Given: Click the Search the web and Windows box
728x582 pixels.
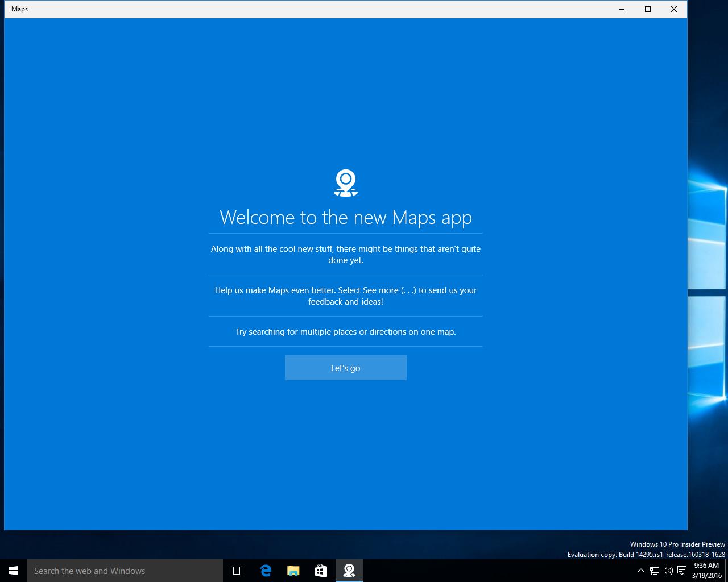Looking at the screenshot, I should (x=125, y=571).
